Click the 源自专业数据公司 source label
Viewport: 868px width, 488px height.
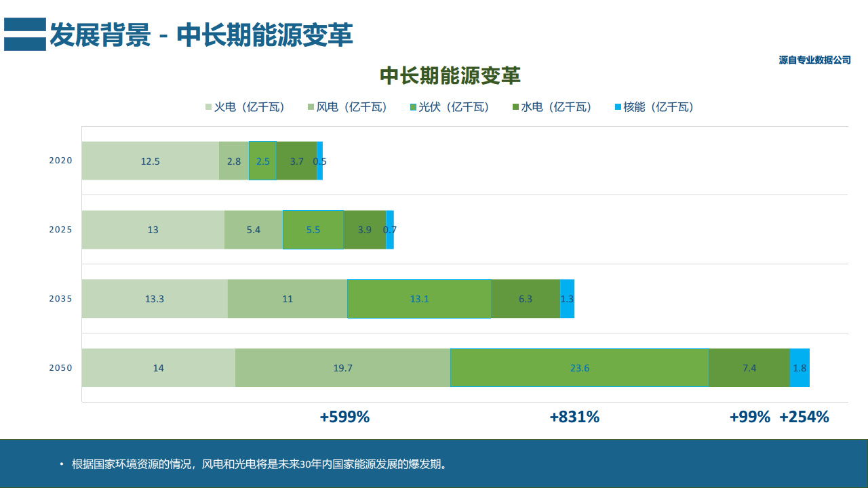[814, 60]
